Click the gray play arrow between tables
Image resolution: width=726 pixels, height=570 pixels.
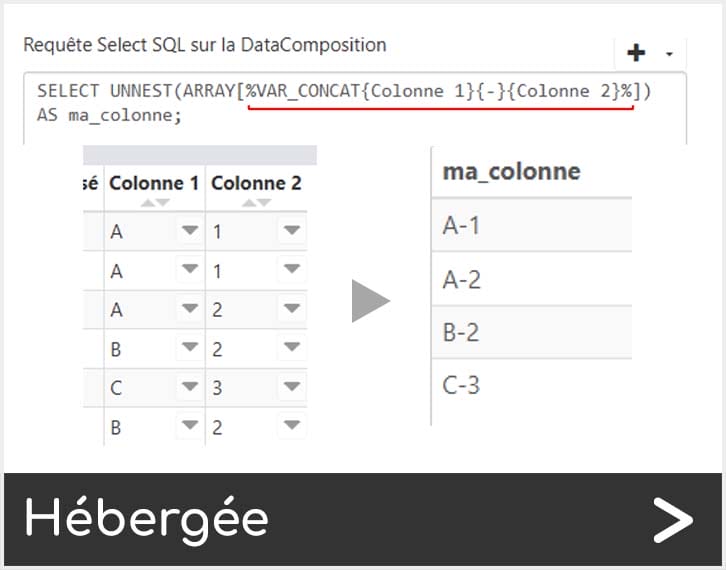click(370, 301)
